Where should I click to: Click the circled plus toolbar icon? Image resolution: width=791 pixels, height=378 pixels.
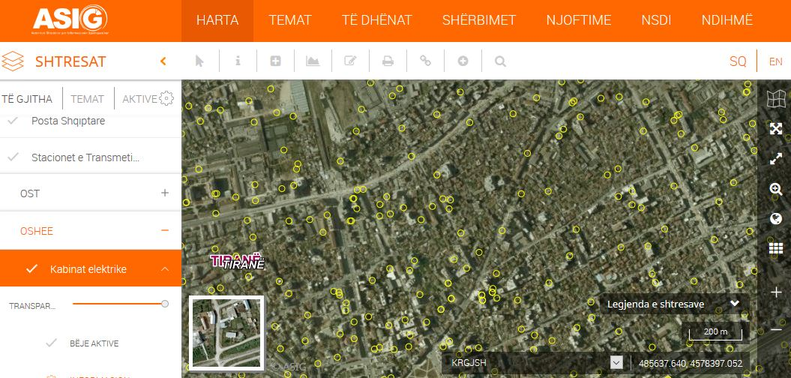coord(463,61)
